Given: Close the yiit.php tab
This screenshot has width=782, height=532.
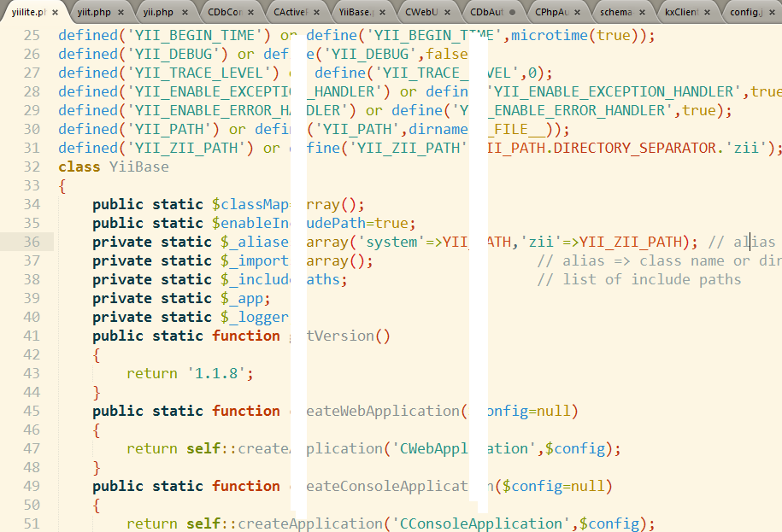Looking at the screenshot, I should click(x=121, y=13).
